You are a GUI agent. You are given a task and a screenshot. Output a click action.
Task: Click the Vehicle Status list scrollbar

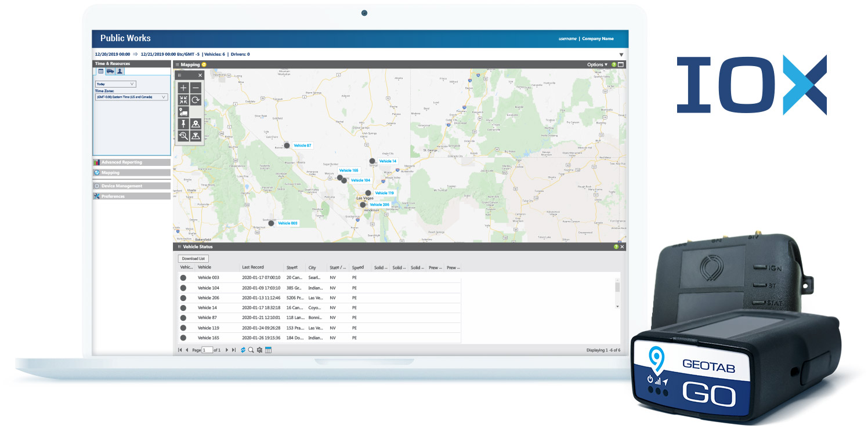coord(617,293)
